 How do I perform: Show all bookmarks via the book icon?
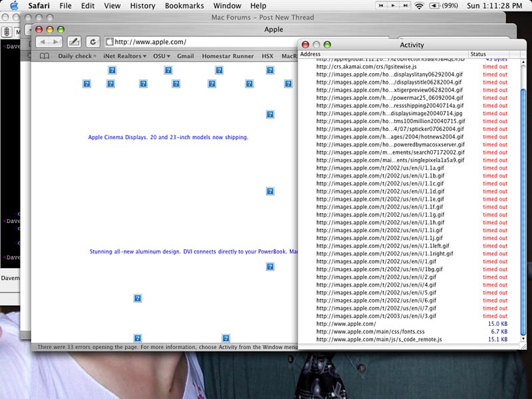pyautogui.click(x=45, y=56)
